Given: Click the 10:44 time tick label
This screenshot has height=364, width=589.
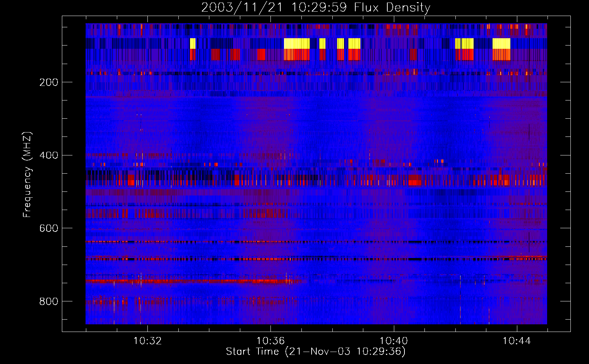Looking at the screenshot, I should point(517,341).
